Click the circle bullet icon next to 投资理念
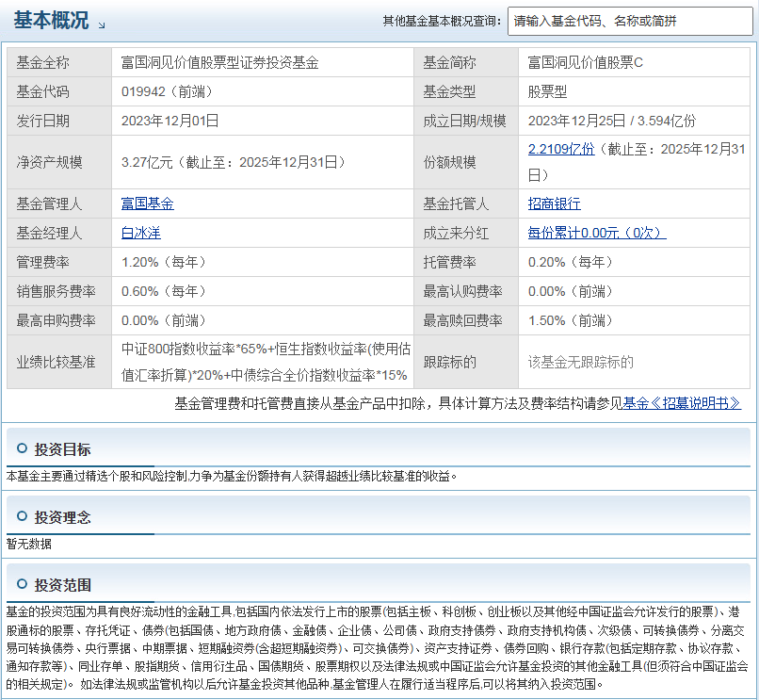The image size is (759, 700). click(22, 516)
